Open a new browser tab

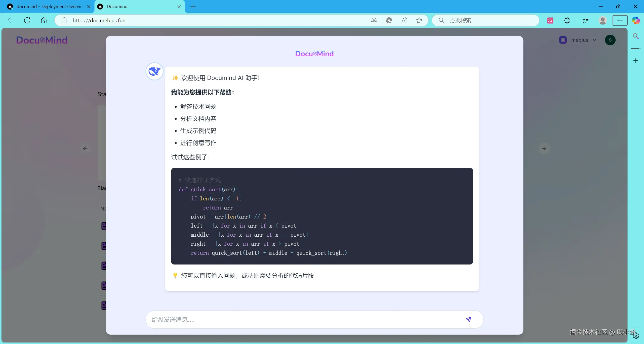point(193,7)
